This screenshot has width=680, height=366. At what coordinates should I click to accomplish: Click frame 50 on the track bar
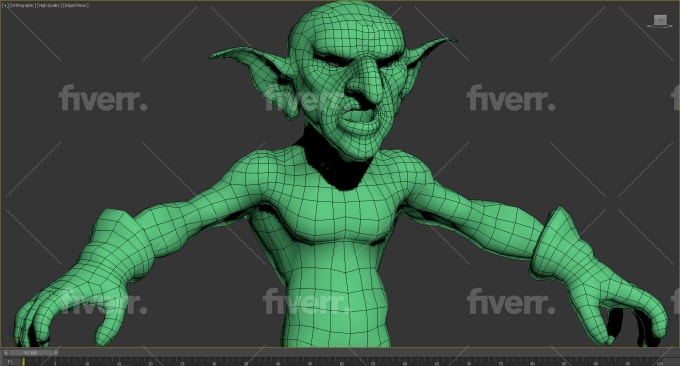pos(341,362)
